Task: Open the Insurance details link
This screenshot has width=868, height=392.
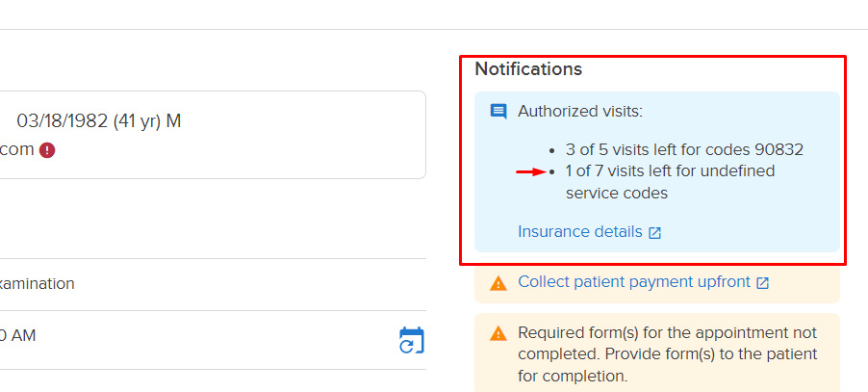Action: point(579,231)
